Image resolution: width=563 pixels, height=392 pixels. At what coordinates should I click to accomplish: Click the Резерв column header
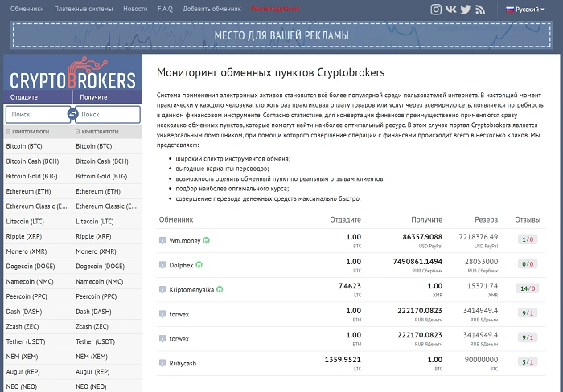coord(486,219)
